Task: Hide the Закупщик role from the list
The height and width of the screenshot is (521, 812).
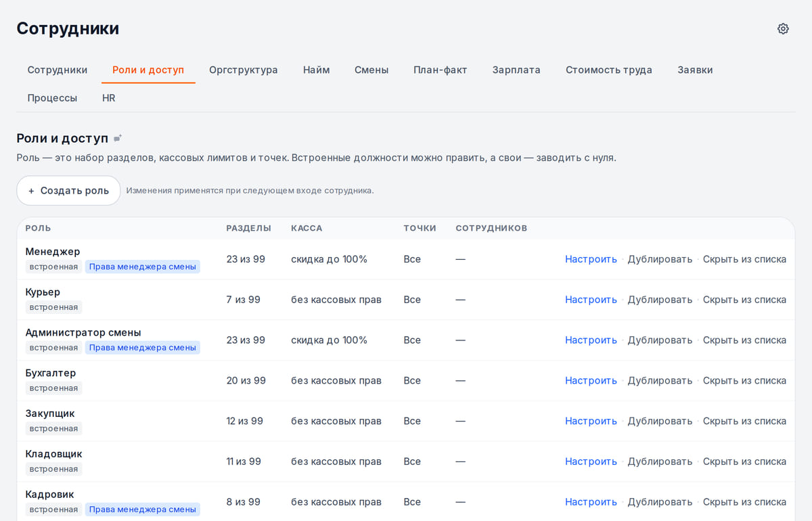Action: (x=744, y=421)
